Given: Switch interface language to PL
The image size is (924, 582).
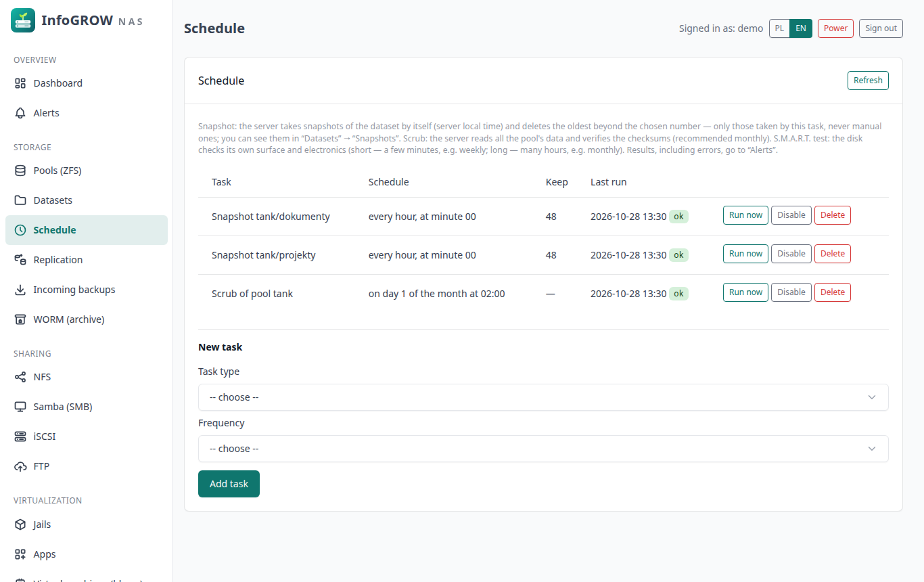Looking at the screenshot, I should click(x=780, y=28).
